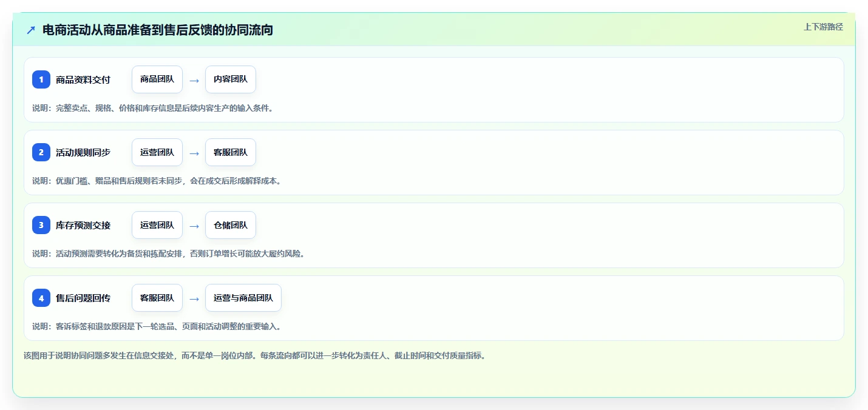Select the 运营团队 chip in 库存预测交接 row
Screen dimensions: 868x410
157,225
